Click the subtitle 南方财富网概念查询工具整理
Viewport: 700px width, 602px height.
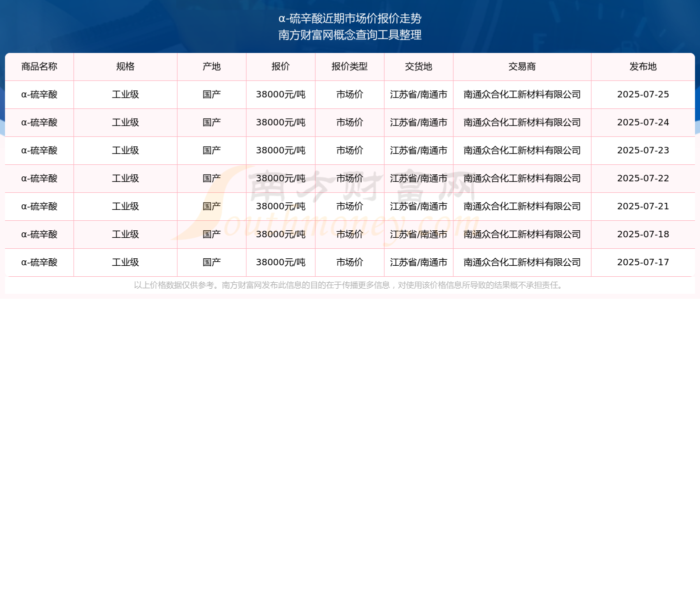click(350, 35)
